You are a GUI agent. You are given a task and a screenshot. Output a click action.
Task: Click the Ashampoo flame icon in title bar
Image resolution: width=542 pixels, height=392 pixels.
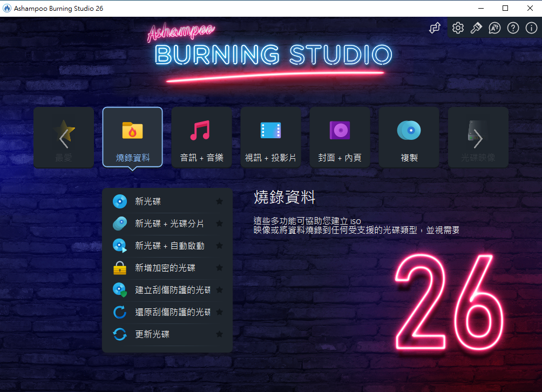(7, 8)
